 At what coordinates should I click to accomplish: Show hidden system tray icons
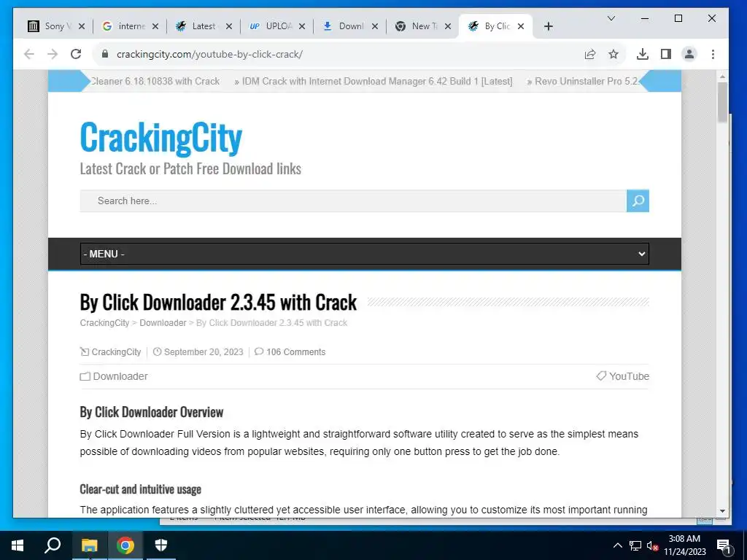tap(617, 545)
